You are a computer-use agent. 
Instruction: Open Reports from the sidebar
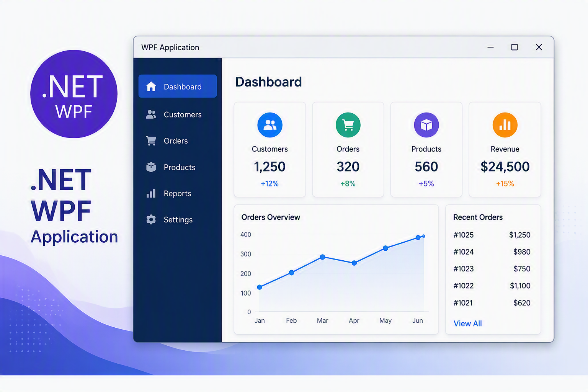(x=178, y=193)
